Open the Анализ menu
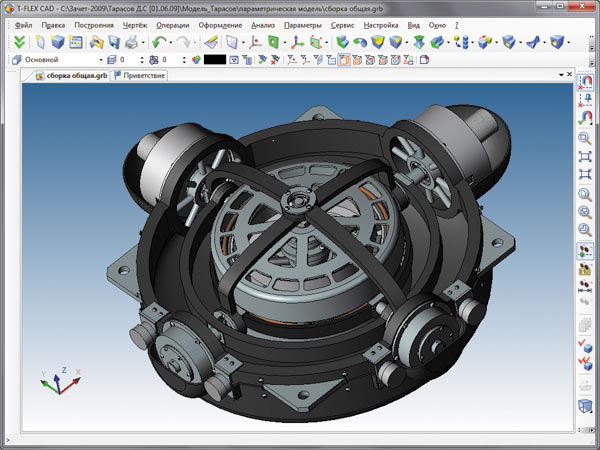Viewport: 600px width, 450px height. (x=263, y=25)
